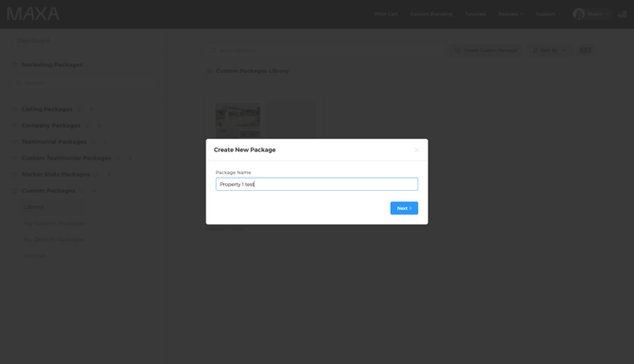
Task: Open the Support dropdown menu
Action: tap(548, 14)
